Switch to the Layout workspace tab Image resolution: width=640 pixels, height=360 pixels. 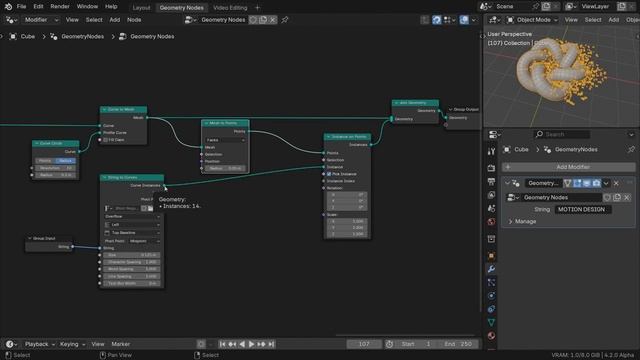141,7
